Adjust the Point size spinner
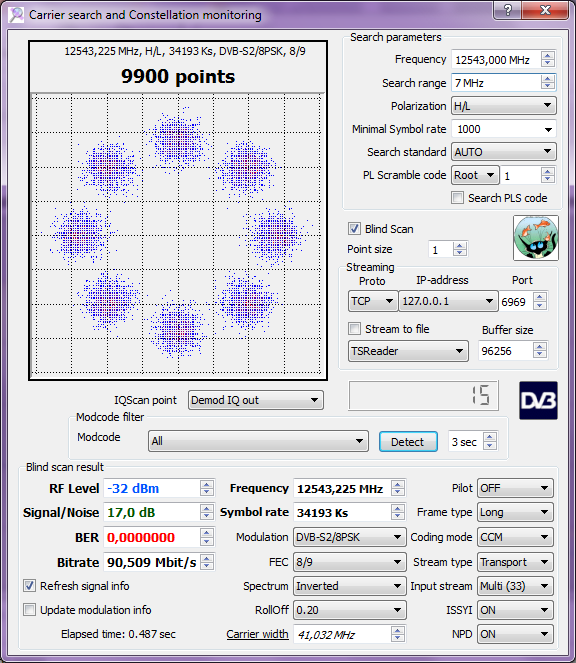This screenshot has height=663, width=576. [460, 249]
